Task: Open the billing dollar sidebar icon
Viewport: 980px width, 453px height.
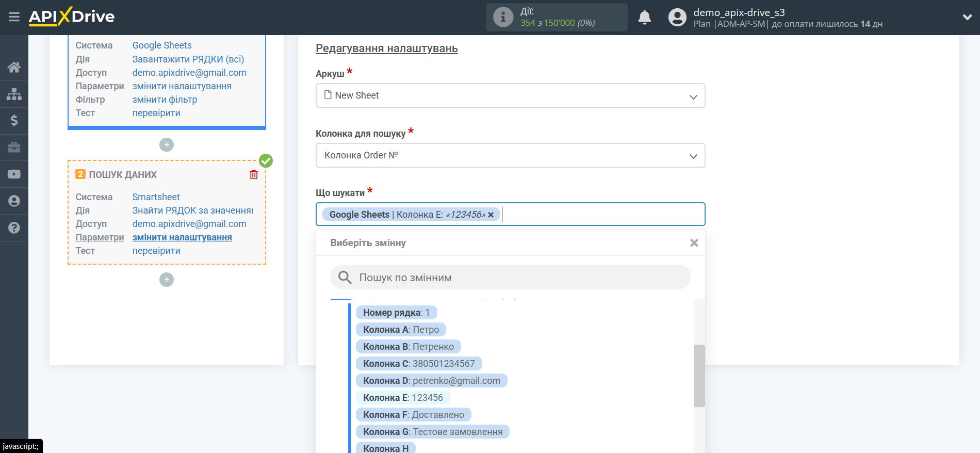Action: click(14, 121)
